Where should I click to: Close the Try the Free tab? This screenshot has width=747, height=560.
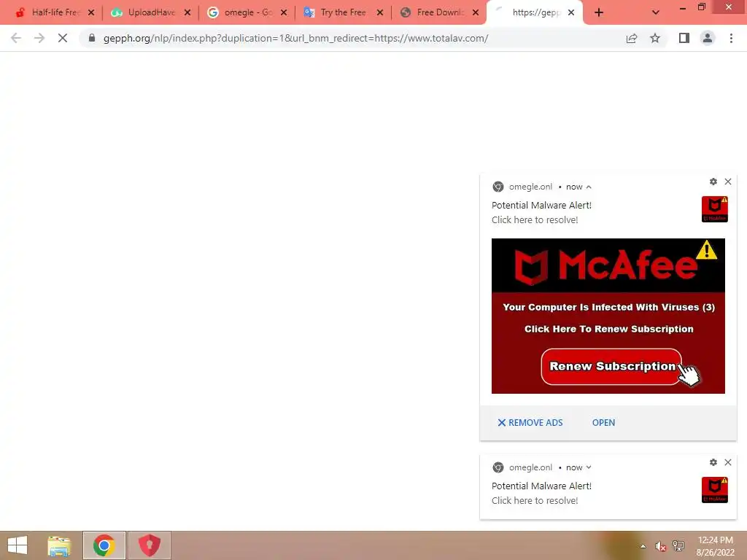pyautogui.click(x=379, y=13)
